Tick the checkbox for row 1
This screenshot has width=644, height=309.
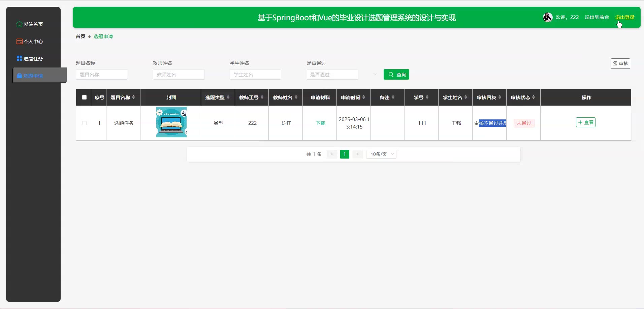[x=84, y=123]
